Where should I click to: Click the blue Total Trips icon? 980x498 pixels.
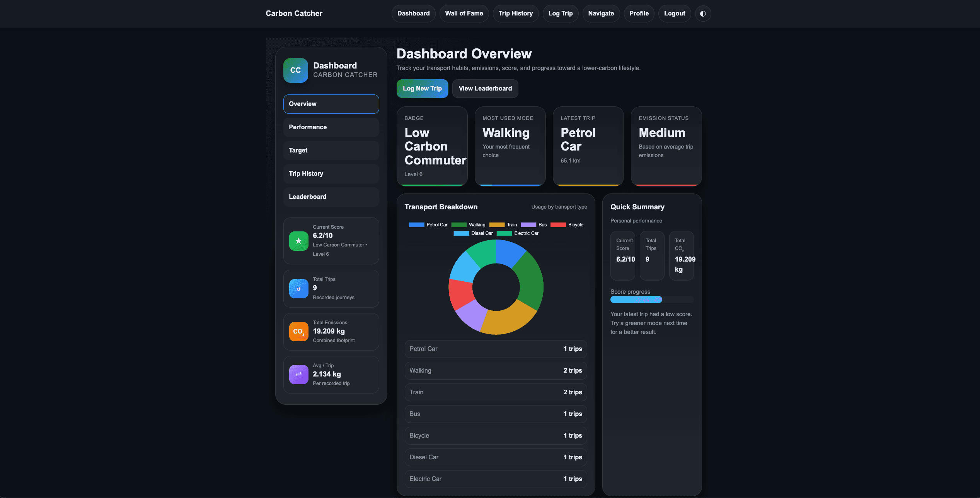[x=298, y=289]
